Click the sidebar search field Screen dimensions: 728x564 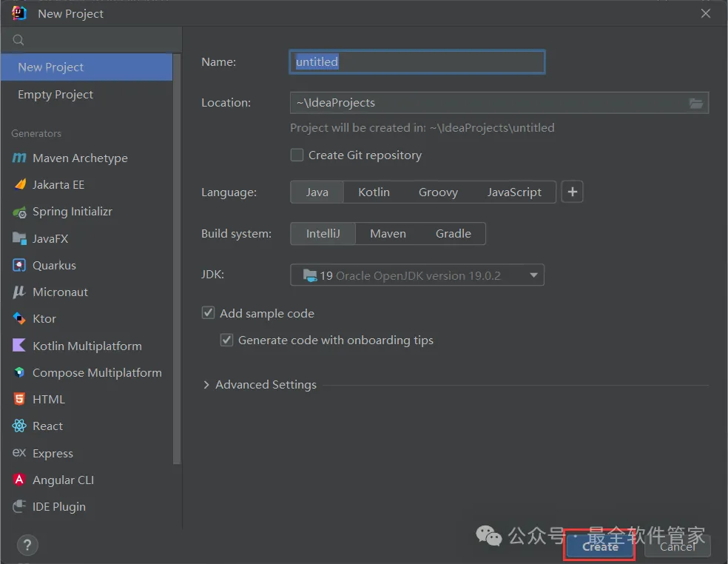pos(91,40)
